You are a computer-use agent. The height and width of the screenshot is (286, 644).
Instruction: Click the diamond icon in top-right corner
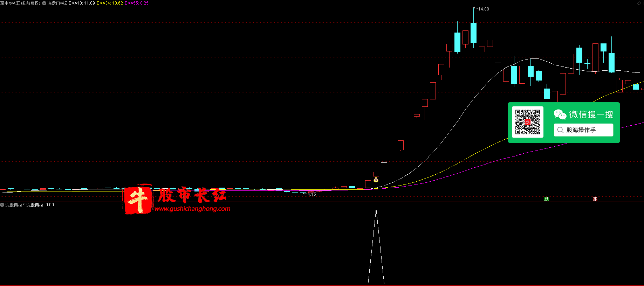pos(639,3)
